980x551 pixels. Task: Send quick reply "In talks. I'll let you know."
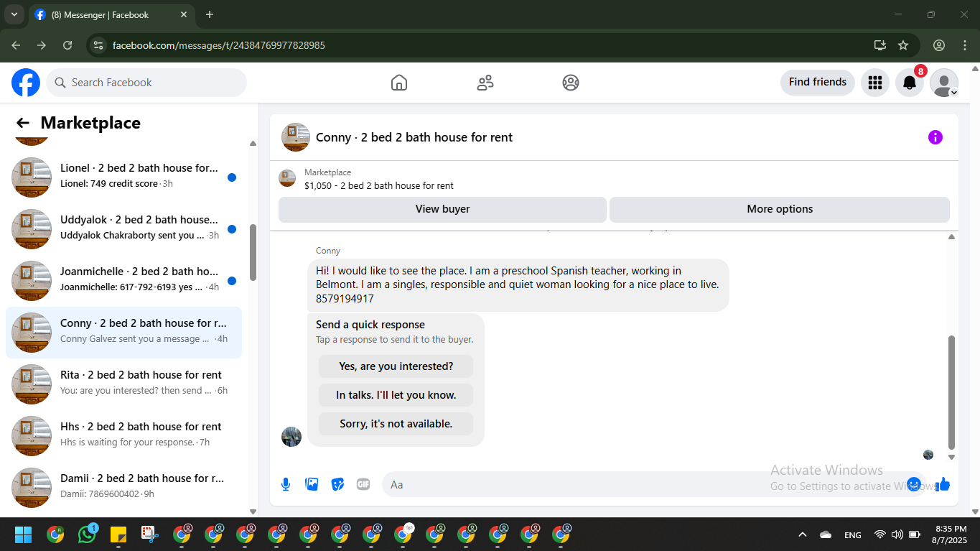396,395
